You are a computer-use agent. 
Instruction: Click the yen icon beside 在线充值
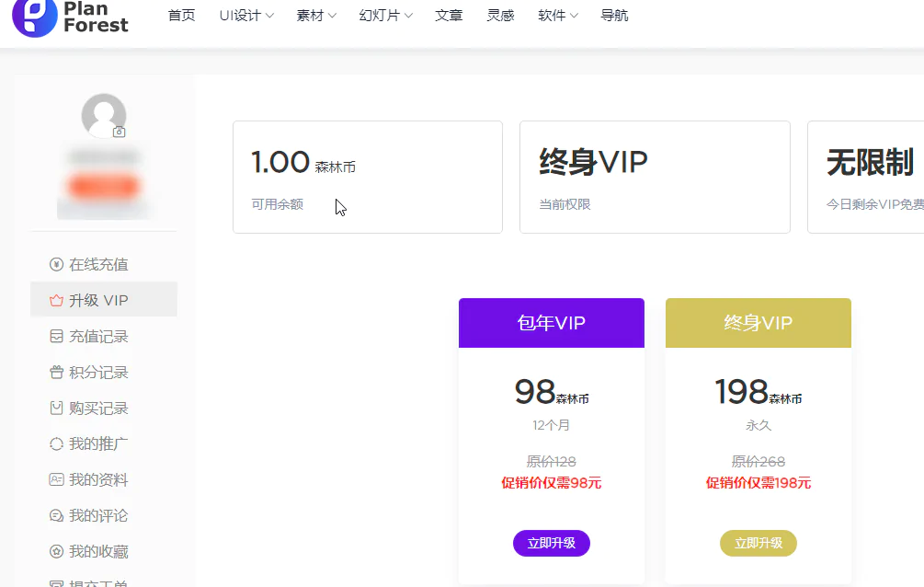(x=56, y=264)
